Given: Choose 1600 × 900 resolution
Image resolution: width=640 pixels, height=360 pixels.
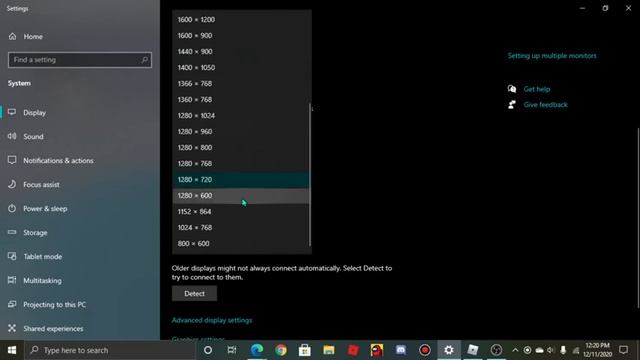Looking at the screenshot, I should coord(241,36).
